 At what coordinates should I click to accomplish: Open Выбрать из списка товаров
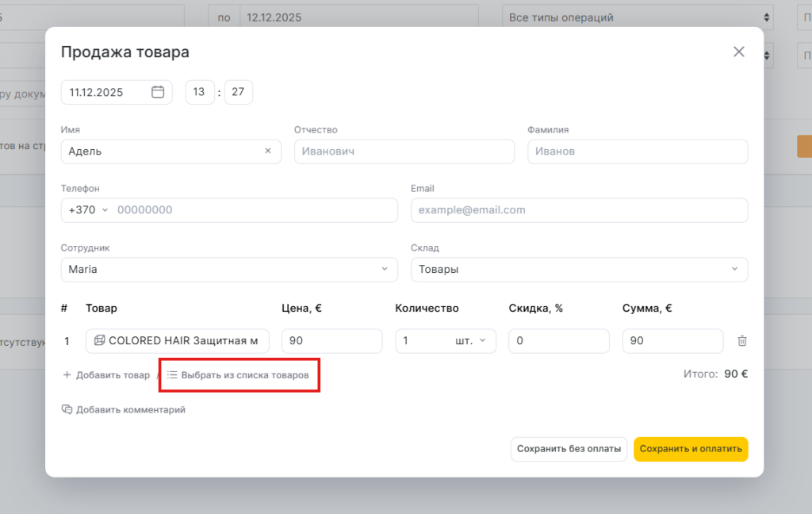(239, 375)
